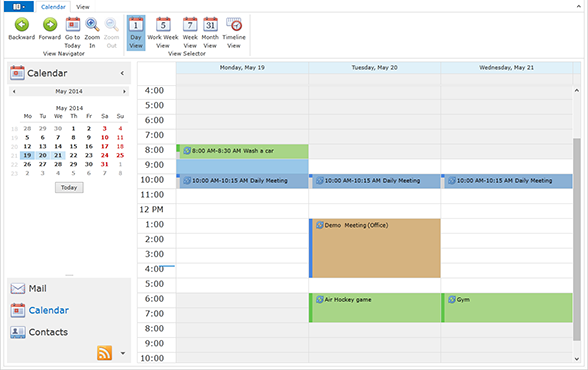Switch to Day View

coord(136,33)
